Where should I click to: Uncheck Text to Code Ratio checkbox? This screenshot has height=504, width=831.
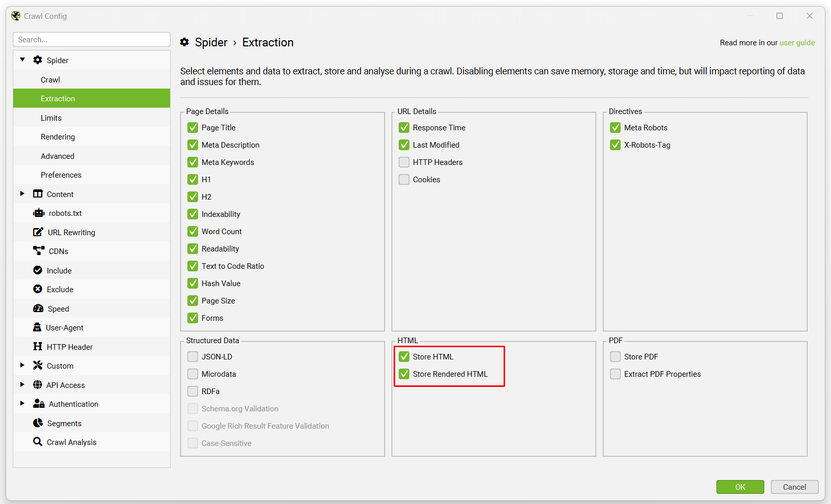[192, 266]
